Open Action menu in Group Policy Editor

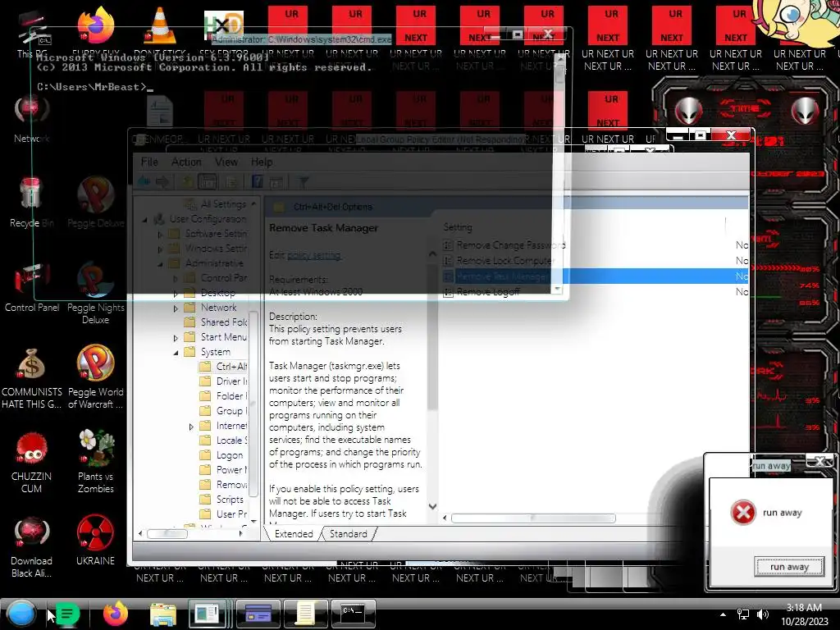pos(186,162)
